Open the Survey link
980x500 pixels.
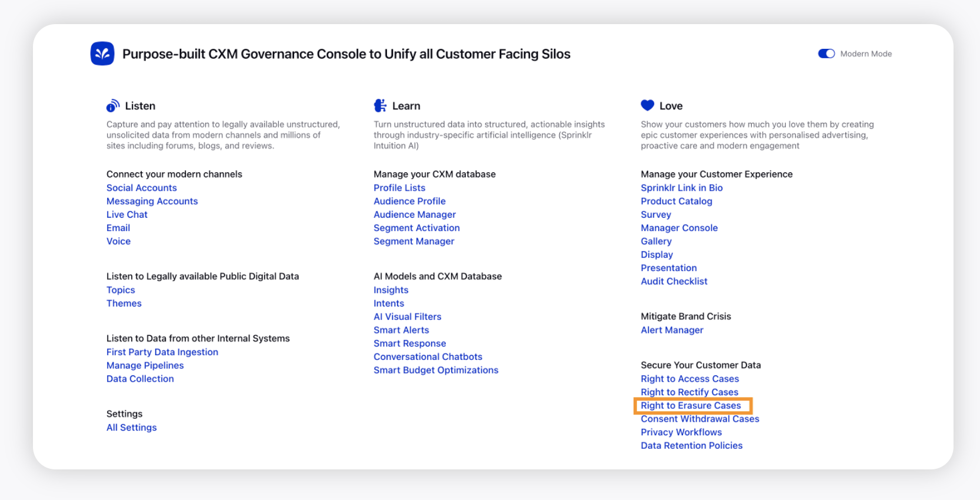click(656, 215)
